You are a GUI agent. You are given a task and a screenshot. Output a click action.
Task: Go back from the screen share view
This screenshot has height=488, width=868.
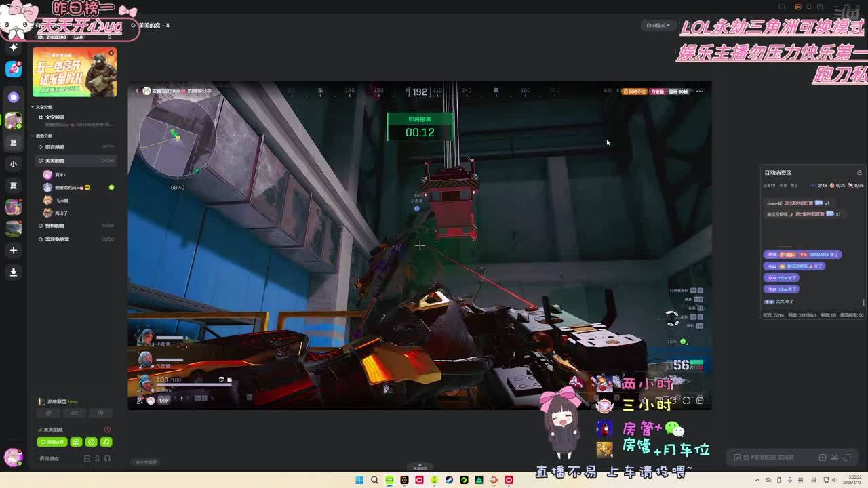[137, 91]
